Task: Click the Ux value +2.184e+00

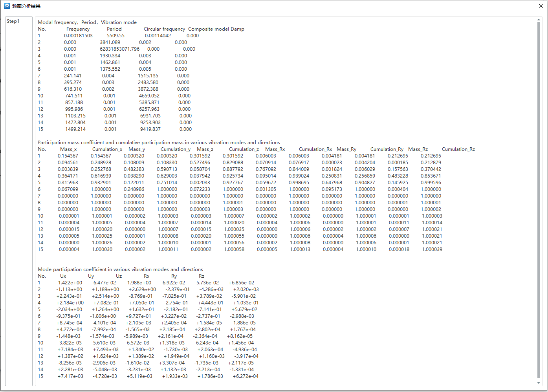Action: pyautogui.click(x=70, y=303)
